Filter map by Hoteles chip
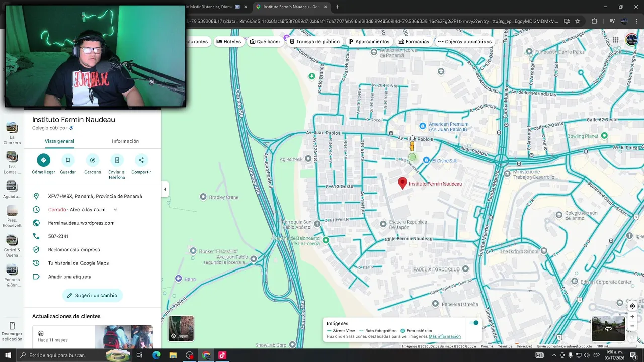Image resolution: width=644 pixels, height=362 pixels. click(x=229, y=42)
